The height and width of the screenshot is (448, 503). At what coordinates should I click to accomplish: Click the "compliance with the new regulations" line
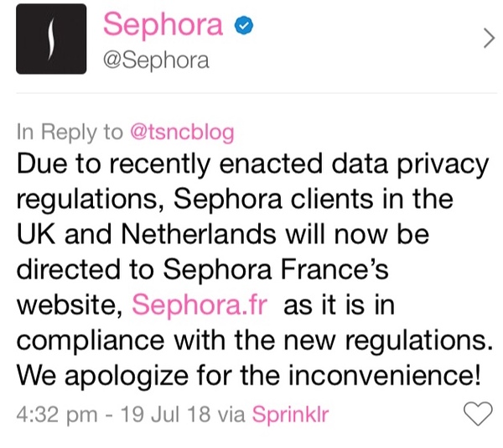[251, 340]
